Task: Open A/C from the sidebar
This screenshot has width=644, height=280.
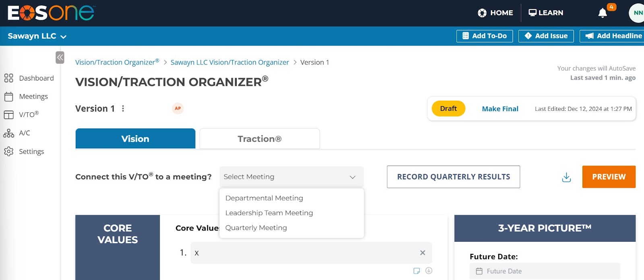Action: (x=17, y=133)
